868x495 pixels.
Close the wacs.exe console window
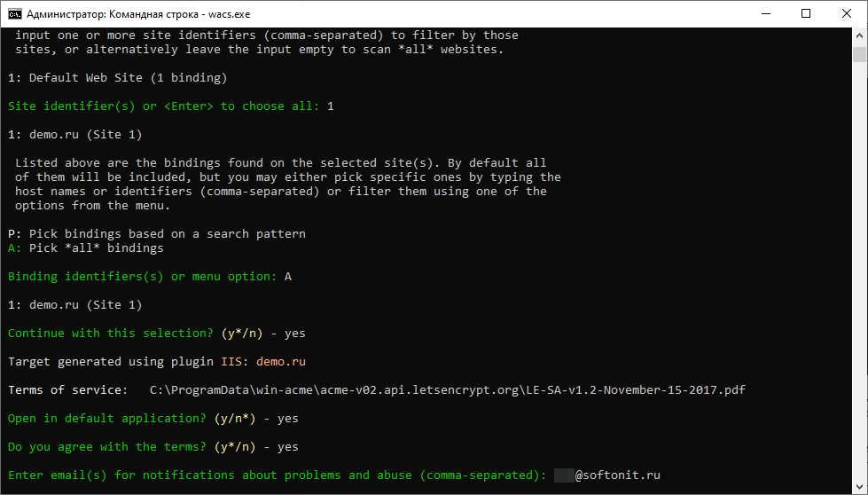point(846,13)
